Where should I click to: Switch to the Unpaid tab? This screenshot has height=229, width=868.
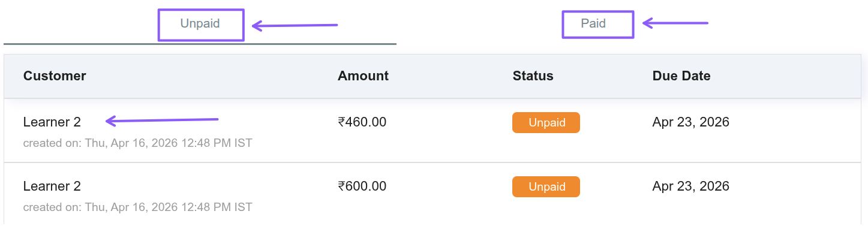click(200, 24)
